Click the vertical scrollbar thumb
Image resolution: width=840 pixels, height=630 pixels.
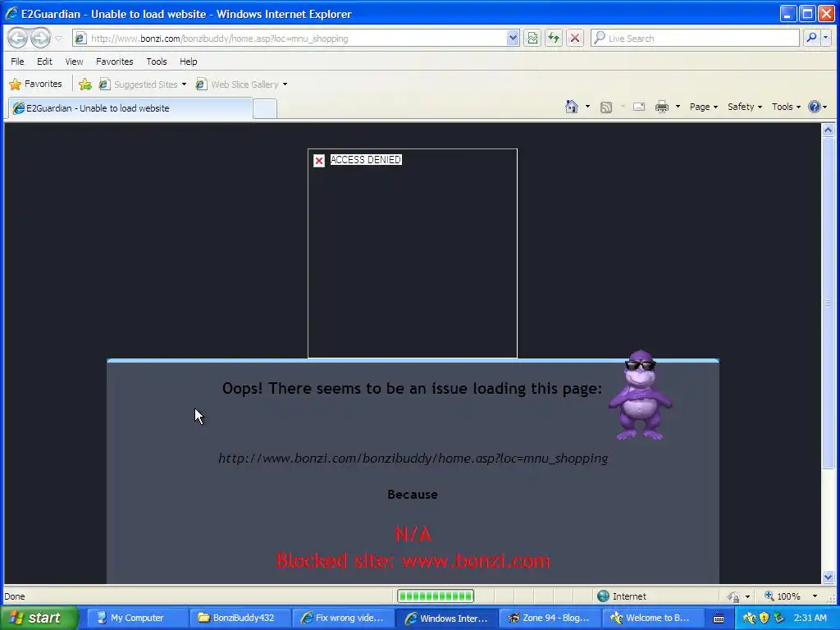pyautogui.click(x=828, y=303)
